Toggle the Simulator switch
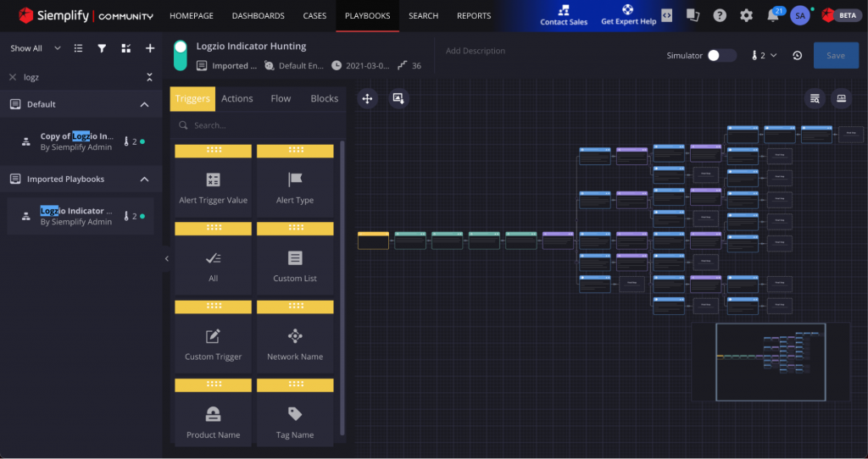The height and width of the screenshot is (459, 868). click(722, 55)
